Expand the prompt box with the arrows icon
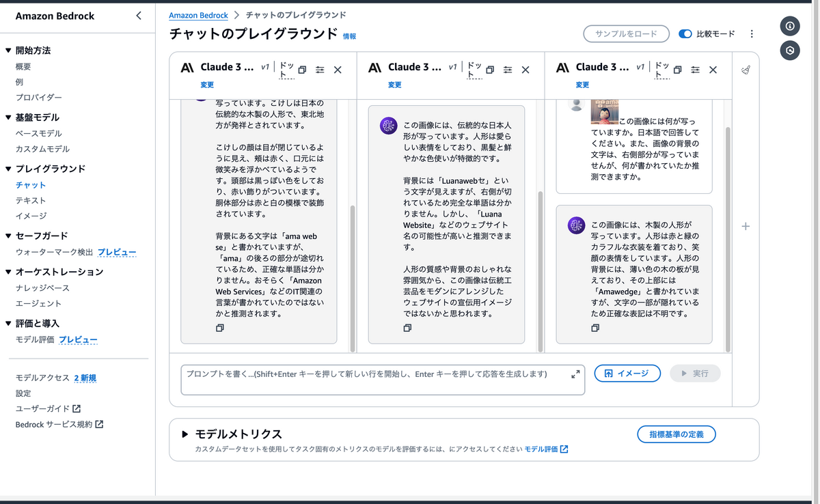Viewport: 820px width, 504px height. pyautogui.click(x=575, y=374)
